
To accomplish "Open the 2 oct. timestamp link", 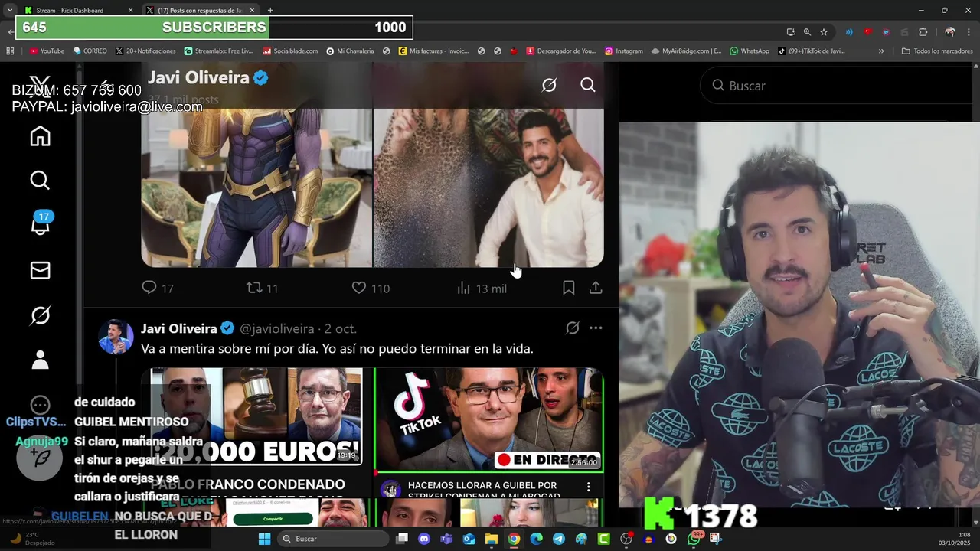I will pos(341,328).
